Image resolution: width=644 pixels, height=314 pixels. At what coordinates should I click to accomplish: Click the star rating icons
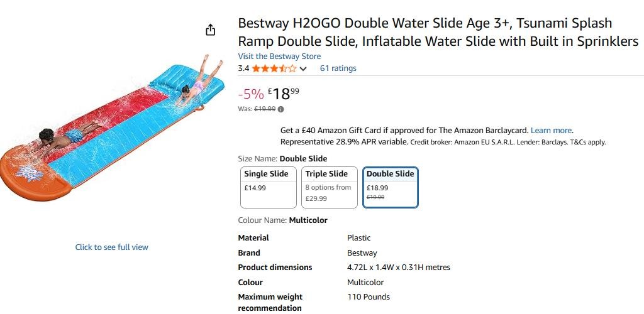click(274, 68)
